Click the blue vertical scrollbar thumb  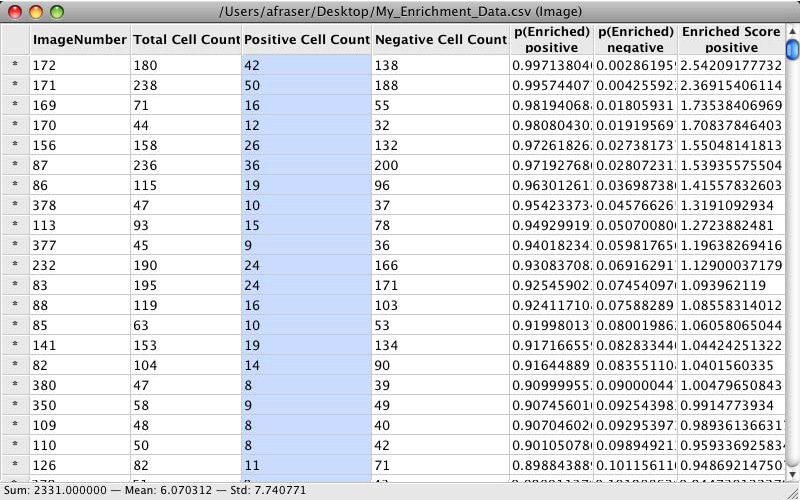[792, 50]
